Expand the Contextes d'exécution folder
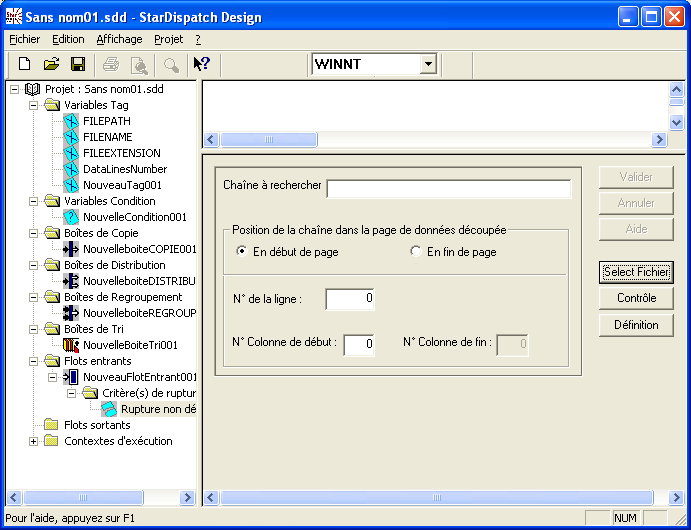691x530 pixels. pos(34,441)
